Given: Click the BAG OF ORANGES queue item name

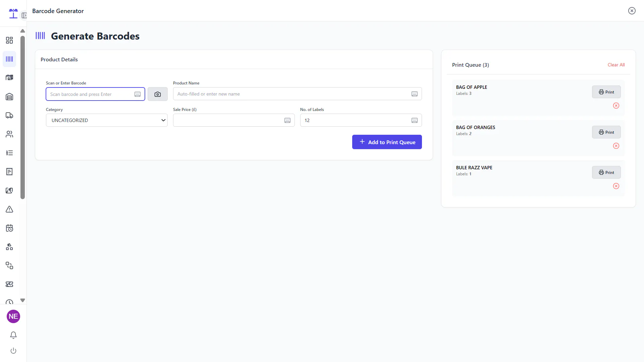Looking at the screenshot, I should (x=476, y=127).
